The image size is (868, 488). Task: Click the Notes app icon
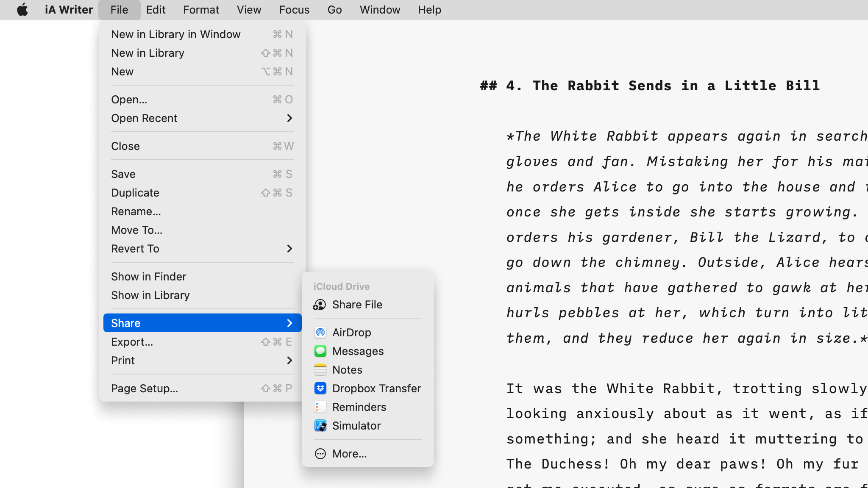click(x=320, y=370)
